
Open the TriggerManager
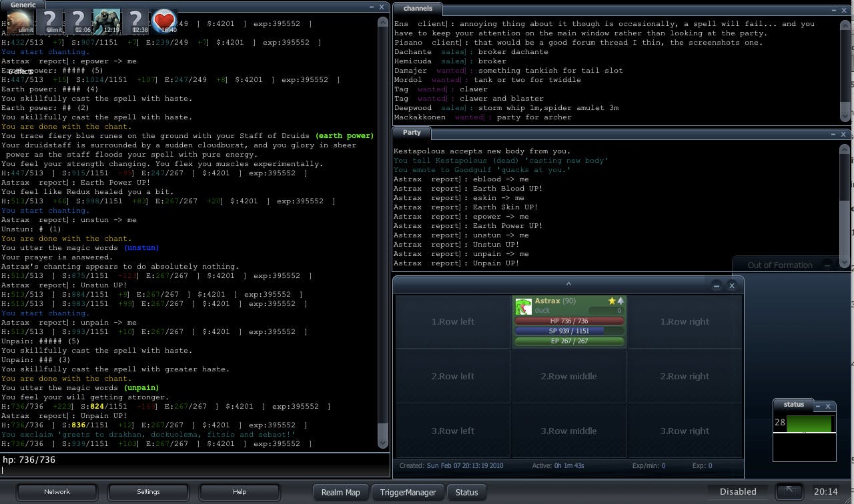(408, 492)
